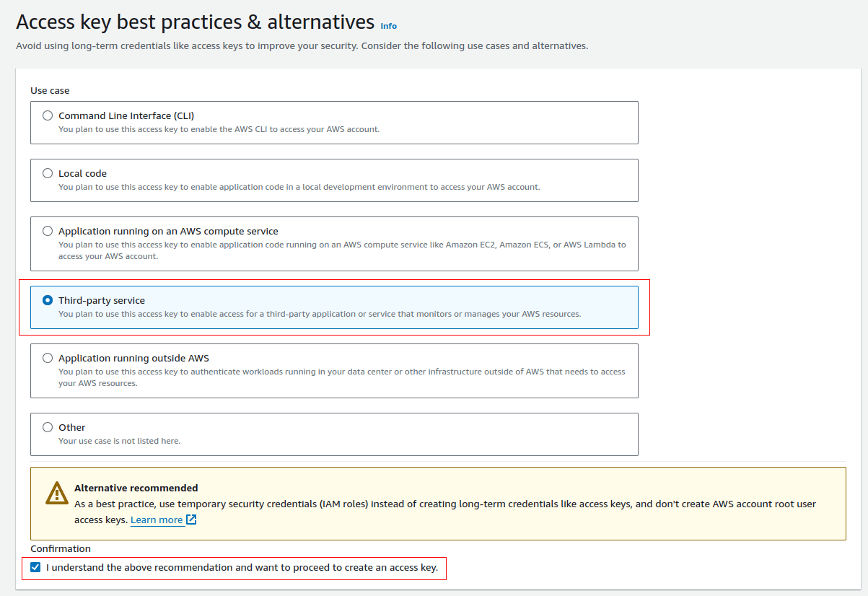Screen dimensions: 868x596
Task: Click the 'Command Line Interface (CLI)' option title
Action: pos(126,115)
